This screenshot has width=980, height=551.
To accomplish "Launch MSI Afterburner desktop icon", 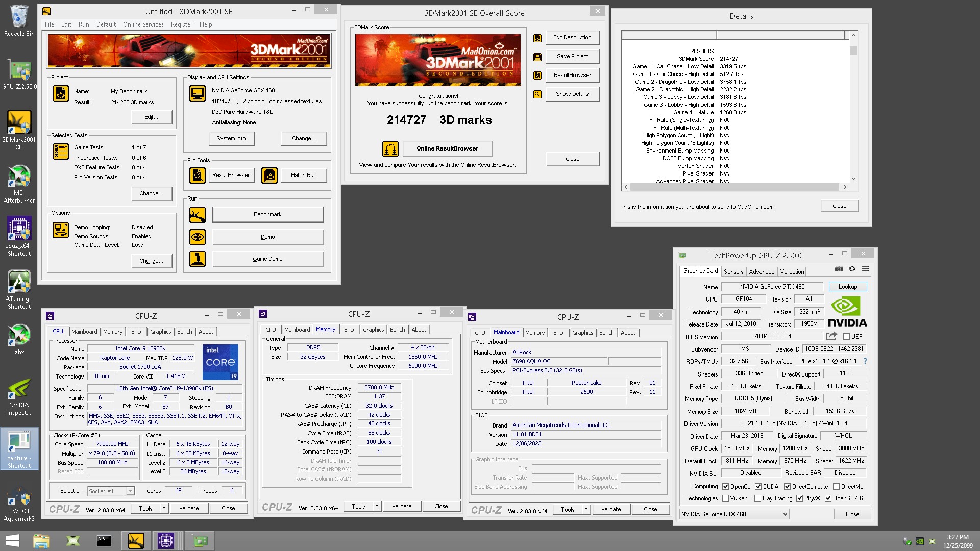I will [19, 184].
